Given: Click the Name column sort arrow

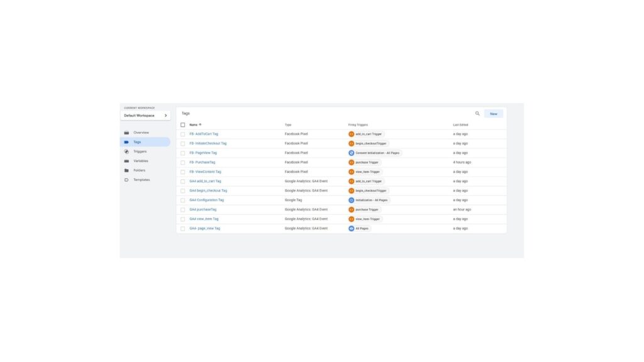Looking at the screenshot, I should pos(200,125).
